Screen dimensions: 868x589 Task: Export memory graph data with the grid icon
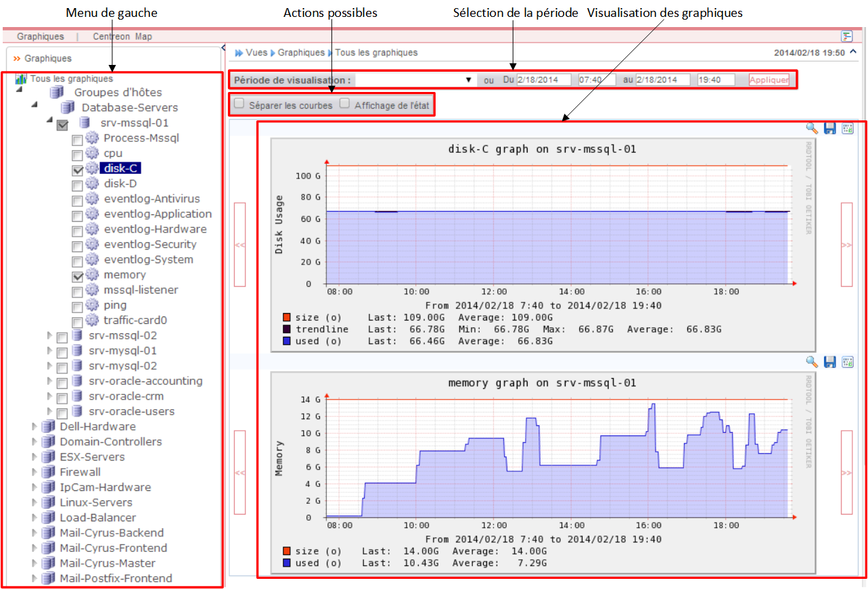tap(848, 362)
